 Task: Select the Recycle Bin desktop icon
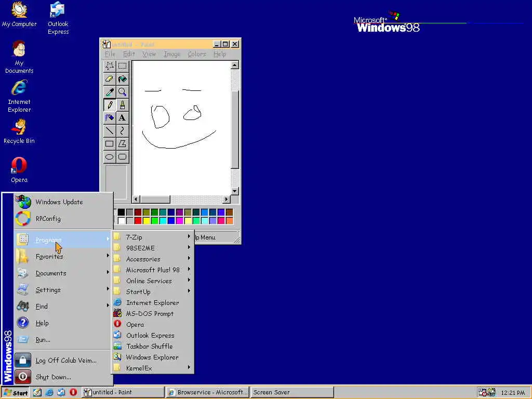(x=19, y=131)
